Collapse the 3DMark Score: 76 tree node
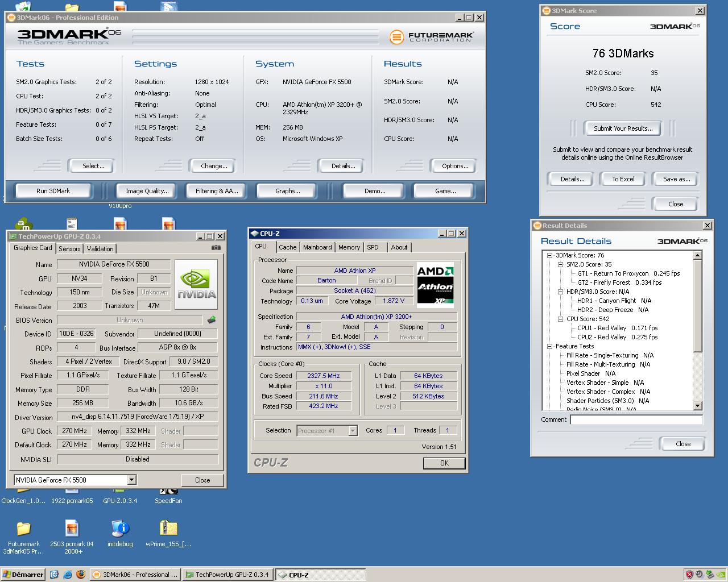728x582 pixels. [x=550, y=255]
